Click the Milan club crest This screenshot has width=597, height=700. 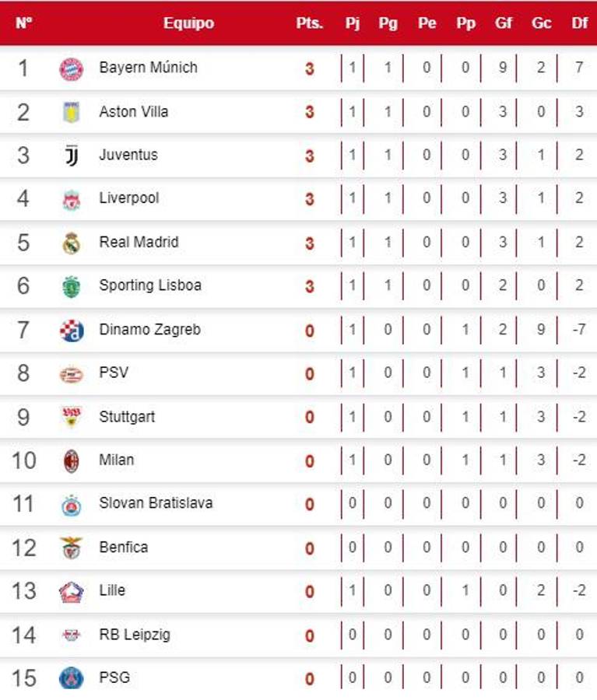[71, 461]
